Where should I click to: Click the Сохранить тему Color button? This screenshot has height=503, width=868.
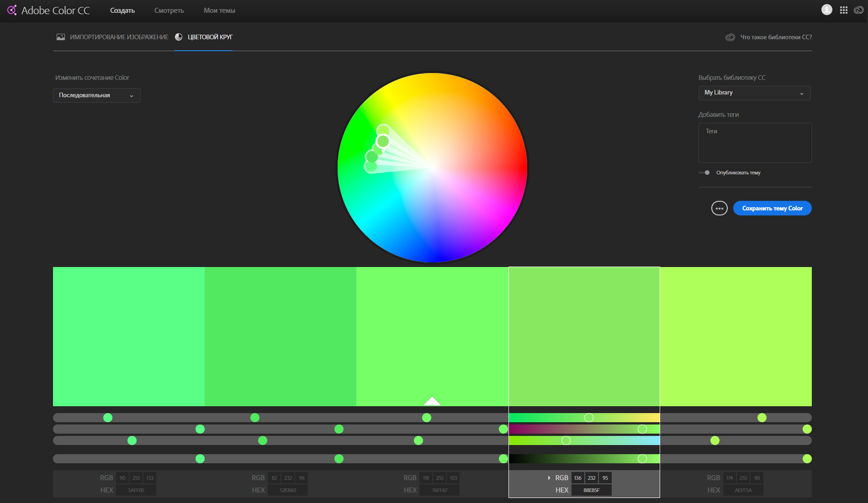[x=772, y=208]
